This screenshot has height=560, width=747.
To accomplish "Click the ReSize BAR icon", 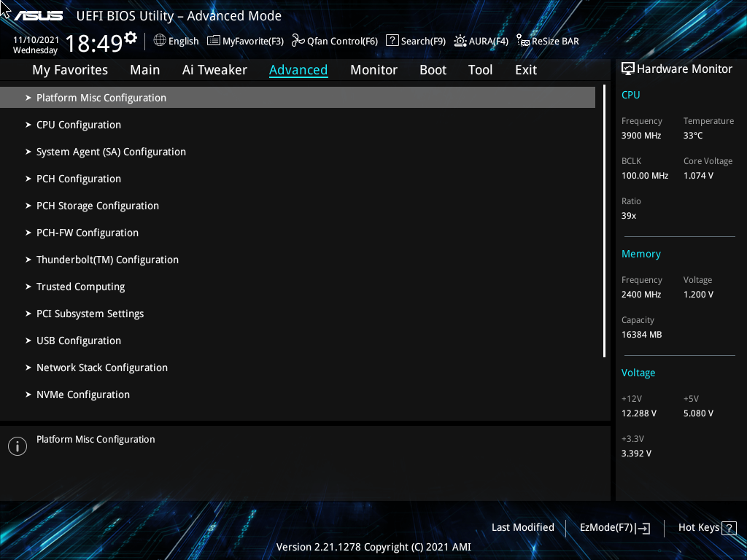I will click(523, 41).
